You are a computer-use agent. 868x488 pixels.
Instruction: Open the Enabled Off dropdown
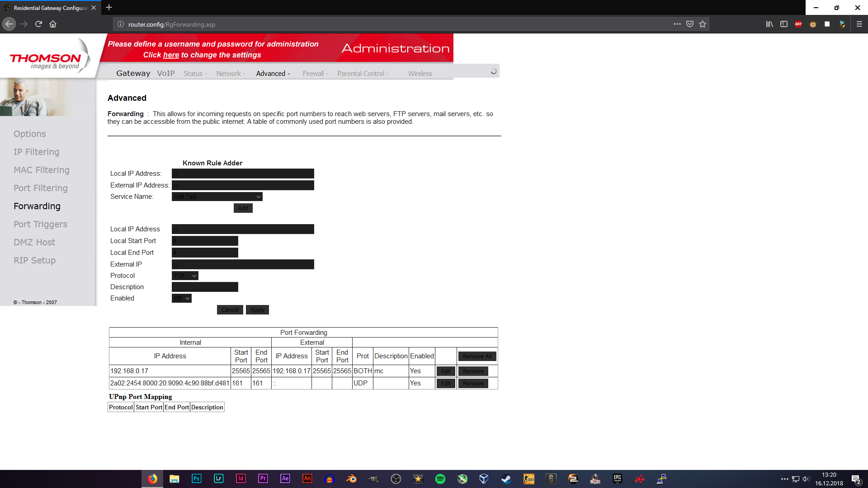click(182, 298)
